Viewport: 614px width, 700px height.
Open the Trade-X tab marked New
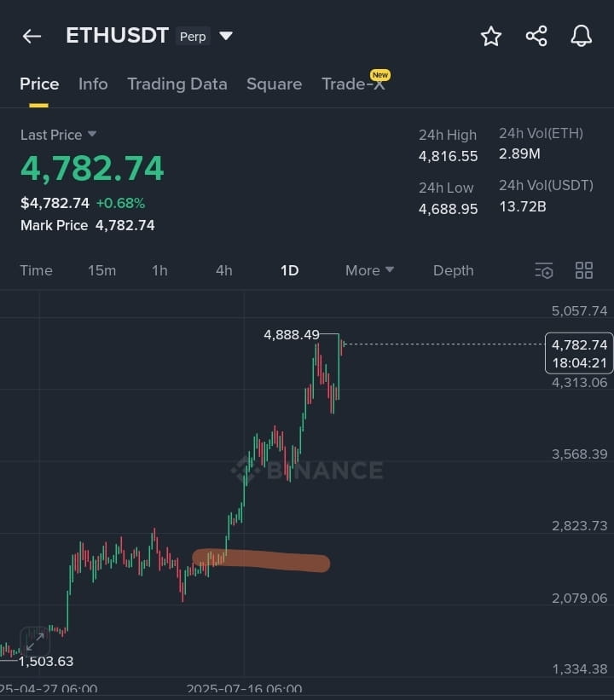pyautogui.click(x=355, y=82)
